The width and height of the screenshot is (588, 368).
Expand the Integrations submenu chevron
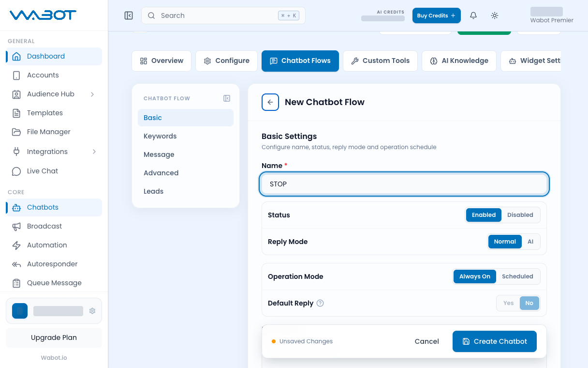click(x=94, y=152)
